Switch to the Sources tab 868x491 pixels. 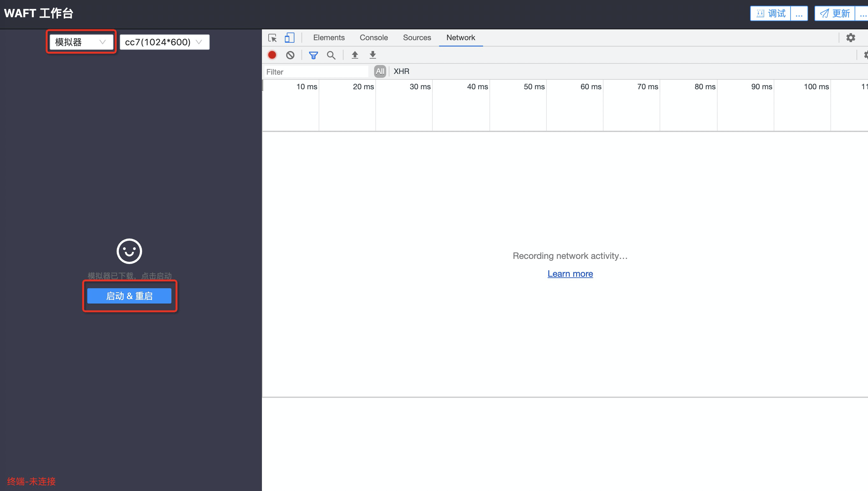(x=417, y=38)
